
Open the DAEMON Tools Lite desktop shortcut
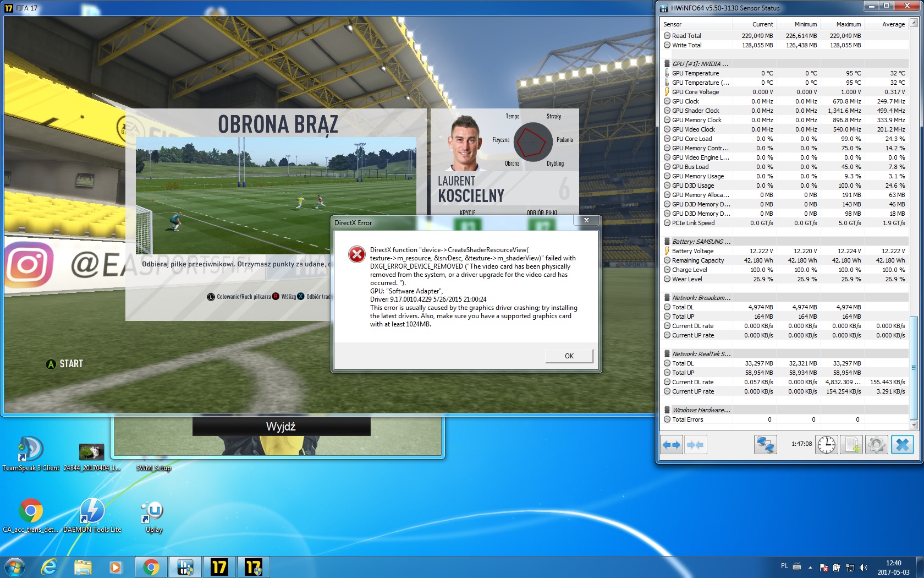point(92,516)
